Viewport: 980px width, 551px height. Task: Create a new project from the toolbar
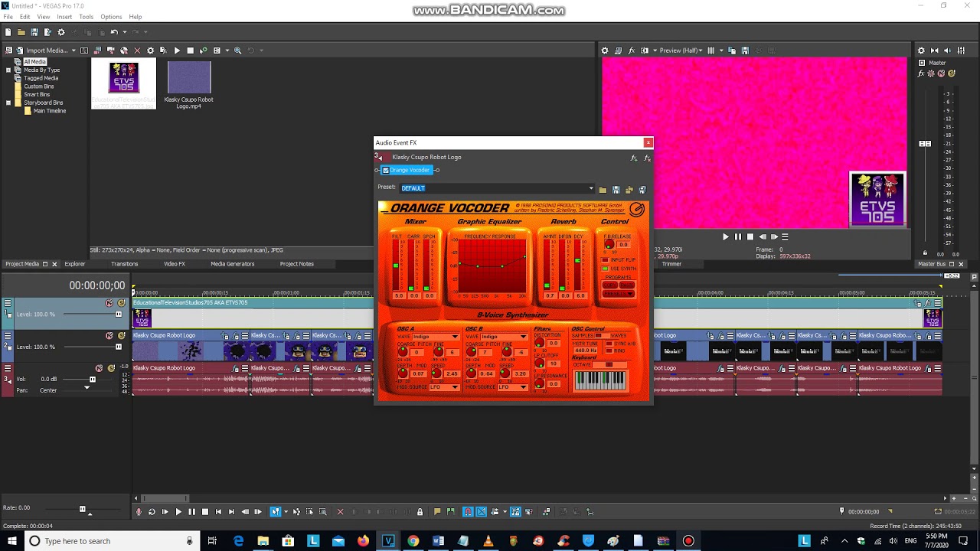click(8, 32)
